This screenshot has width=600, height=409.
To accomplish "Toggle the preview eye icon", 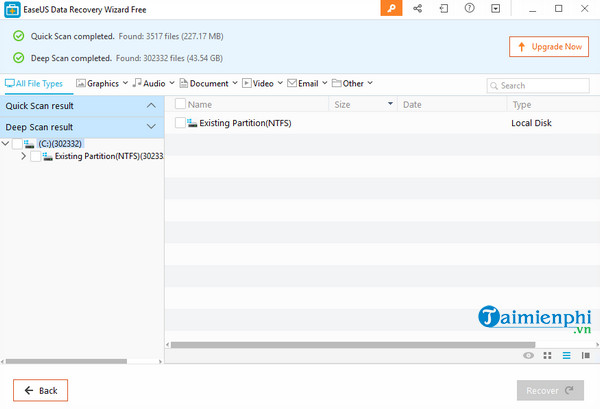I will point(528,355).
